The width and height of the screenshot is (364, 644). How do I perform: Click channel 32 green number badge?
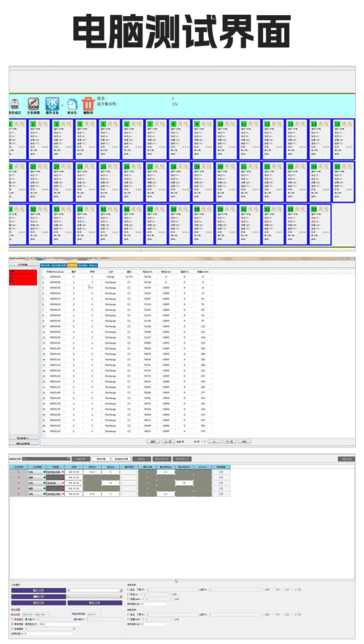267,166
